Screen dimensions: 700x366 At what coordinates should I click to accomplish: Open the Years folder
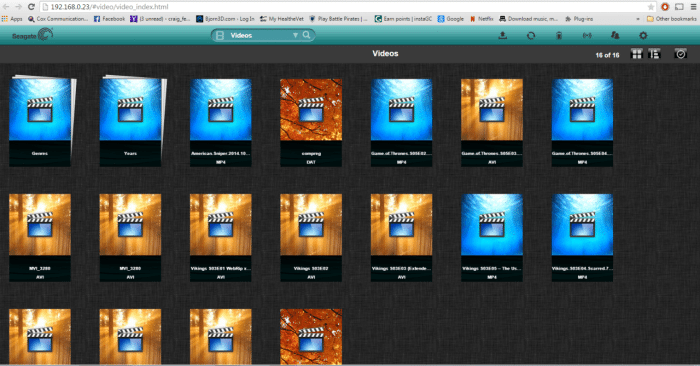click(130, 121)
